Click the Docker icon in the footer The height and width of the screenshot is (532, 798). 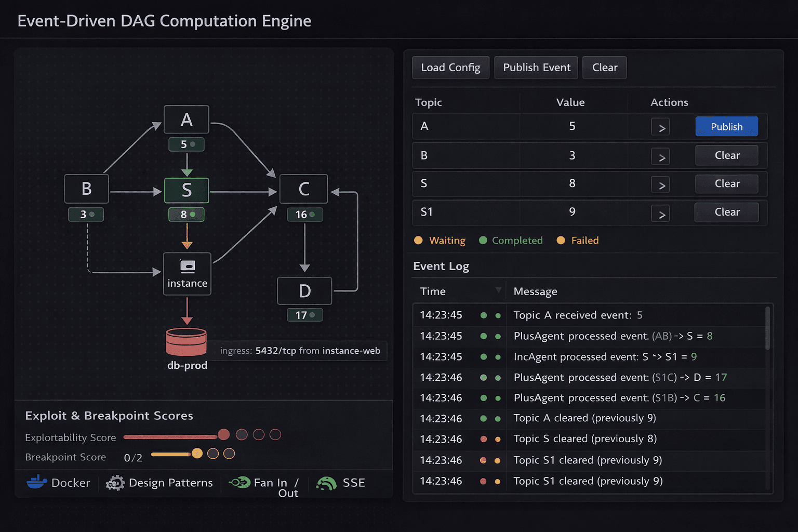tap(36, 483)
